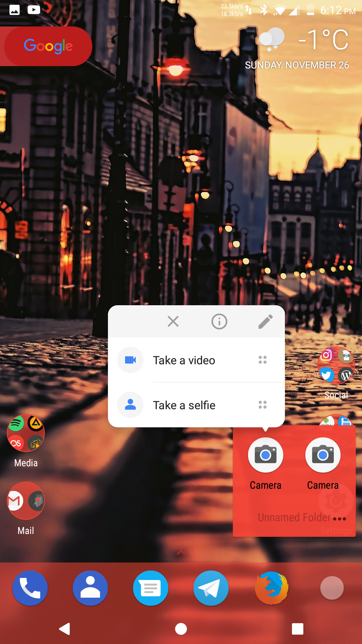
Task: Open the Media folder
Action: point(26,441)
